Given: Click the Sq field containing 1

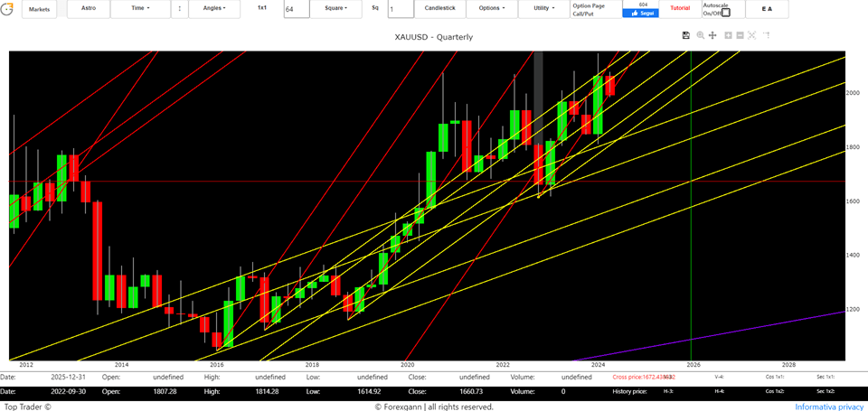Looking at the screenshot, I should (401, 9).
